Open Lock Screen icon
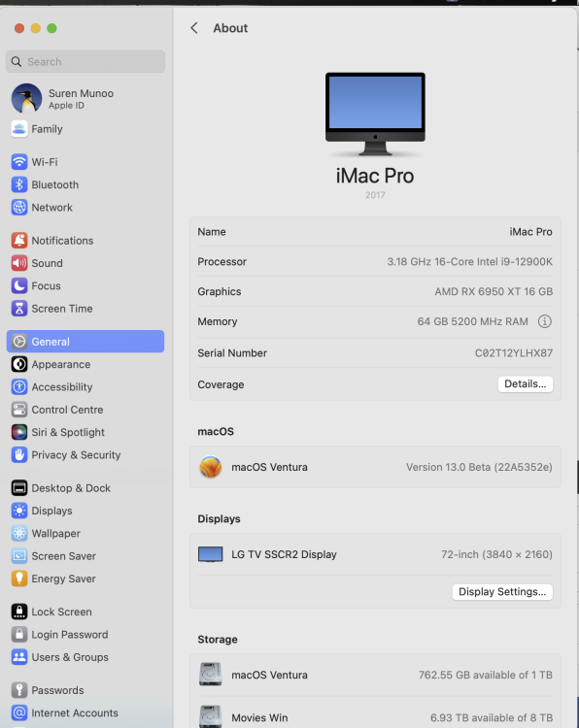The image size is (579, 728). coord(19,612)
